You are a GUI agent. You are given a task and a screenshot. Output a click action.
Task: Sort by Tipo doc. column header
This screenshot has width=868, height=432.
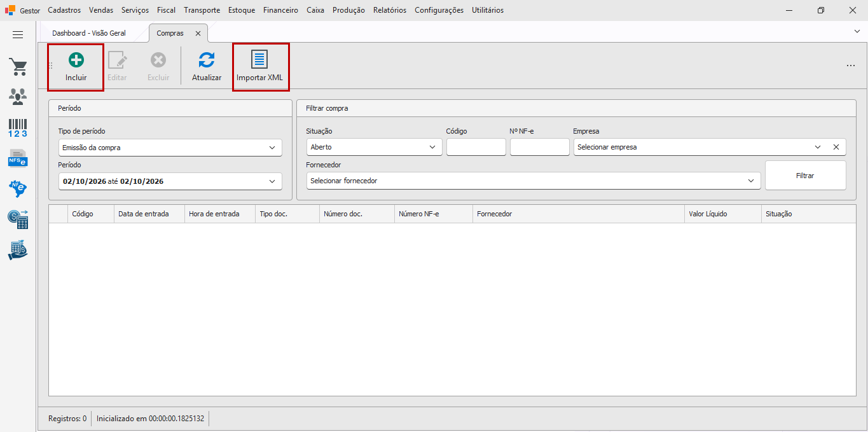pyautogui.click(x=287, y=214)
